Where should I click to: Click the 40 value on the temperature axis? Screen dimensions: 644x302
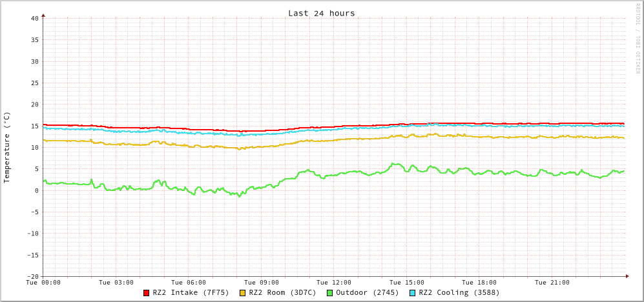34,18
